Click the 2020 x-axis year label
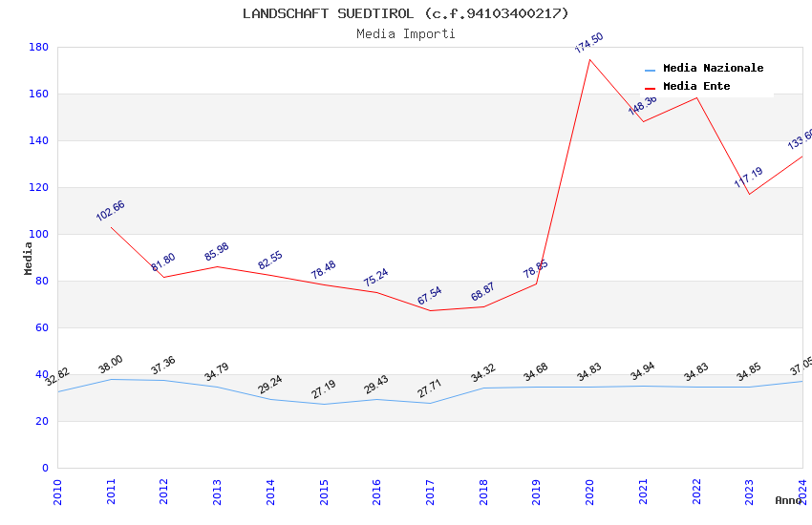Viewport: 812px width, 525px height. (589, 492)
